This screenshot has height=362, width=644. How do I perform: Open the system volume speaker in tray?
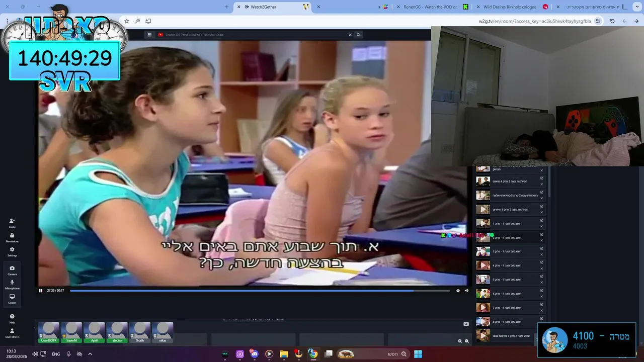[x=35, y=354]
